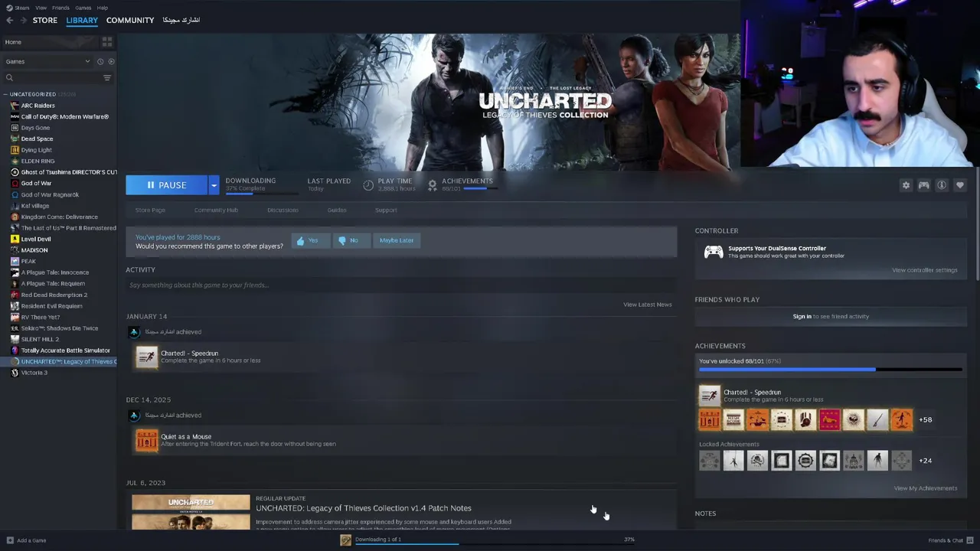Sort library by recent activity clock icon
The height and width of the screenshot is (551, 980).
[x=100, y=61]
